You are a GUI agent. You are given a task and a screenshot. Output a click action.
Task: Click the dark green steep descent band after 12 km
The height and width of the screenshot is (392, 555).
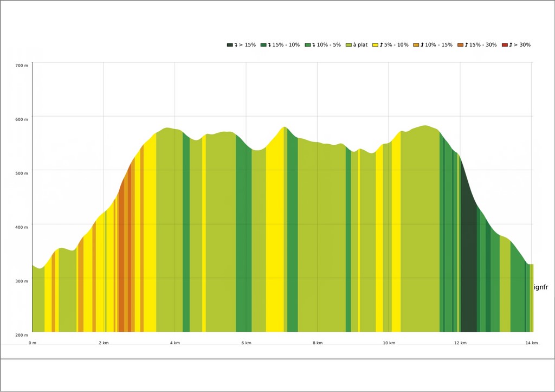tap(469, 271)
